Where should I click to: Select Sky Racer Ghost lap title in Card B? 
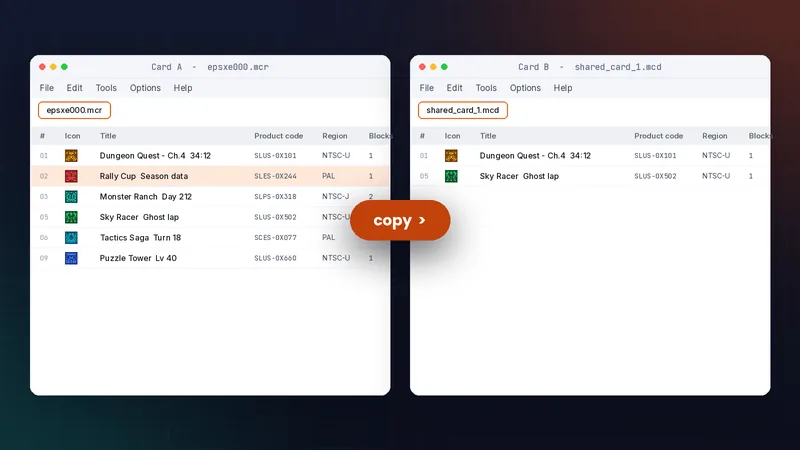[519, 176]
